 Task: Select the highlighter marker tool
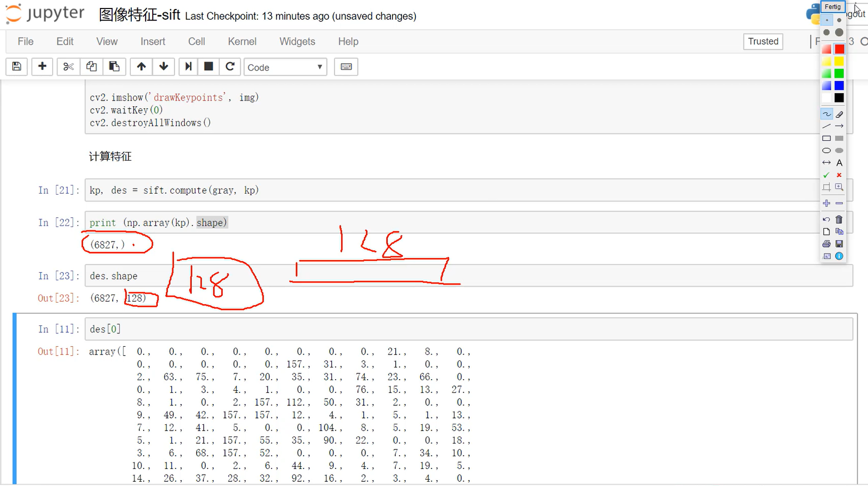tap(839, 114)
